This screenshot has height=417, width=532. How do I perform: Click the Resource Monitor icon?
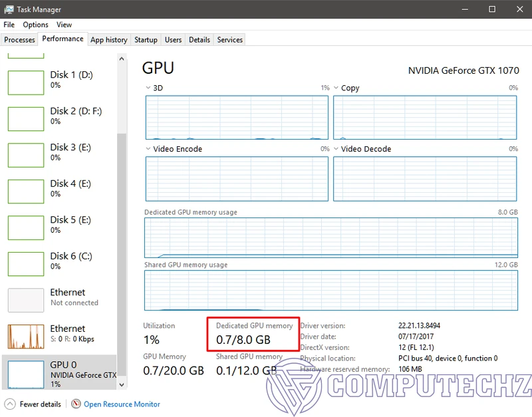pos(76,404)
